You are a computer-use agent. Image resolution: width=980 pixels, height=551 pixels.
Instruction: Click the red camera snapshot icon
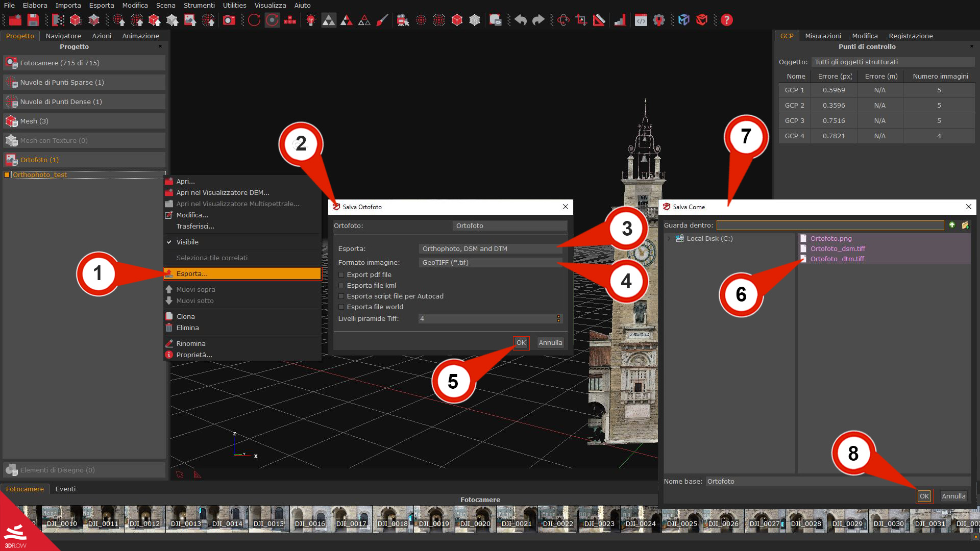coord(229,20)
